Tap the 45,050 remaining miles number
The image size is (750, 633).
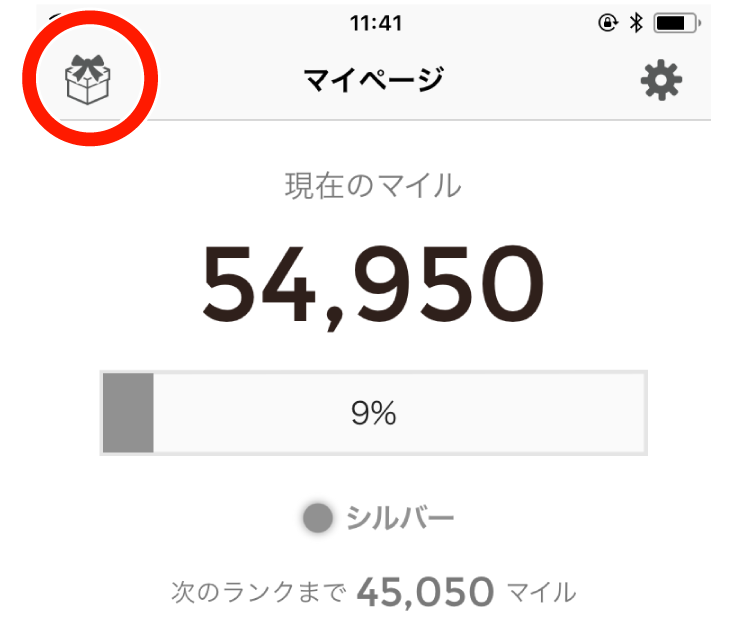424,593
